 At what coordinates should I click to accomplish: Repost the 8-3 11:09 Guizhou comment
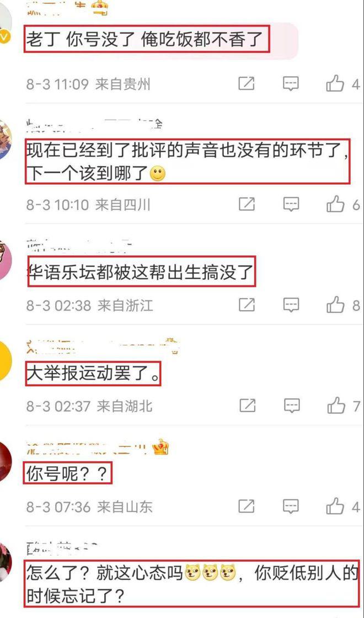point(247,83)
